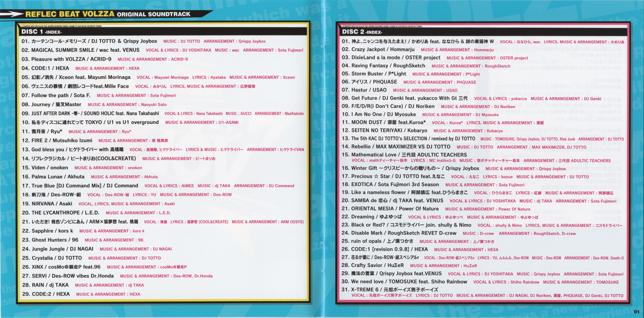The height and width of the screenshot is (318, 644).
Task: Select disc 1 track 04 CODE:1 / HEXA
Action: click(x=45, y=68)
